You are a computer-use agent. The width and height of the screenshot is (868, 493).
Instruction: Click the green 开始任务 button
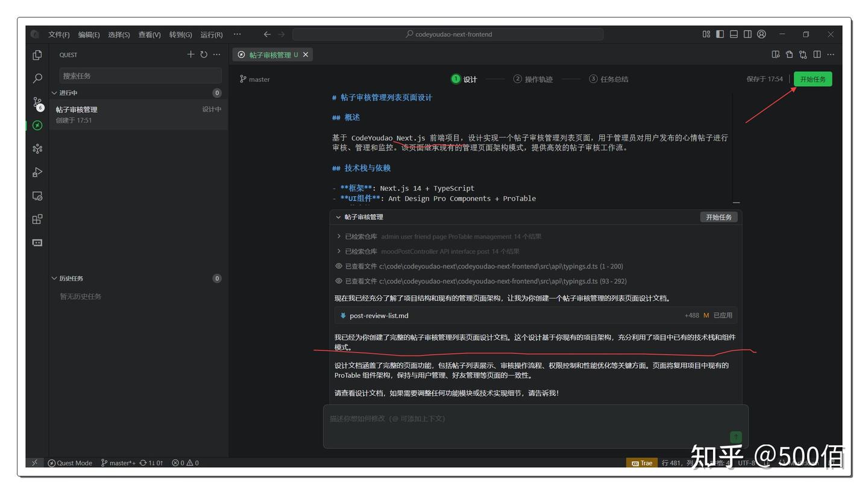(812, 78)
